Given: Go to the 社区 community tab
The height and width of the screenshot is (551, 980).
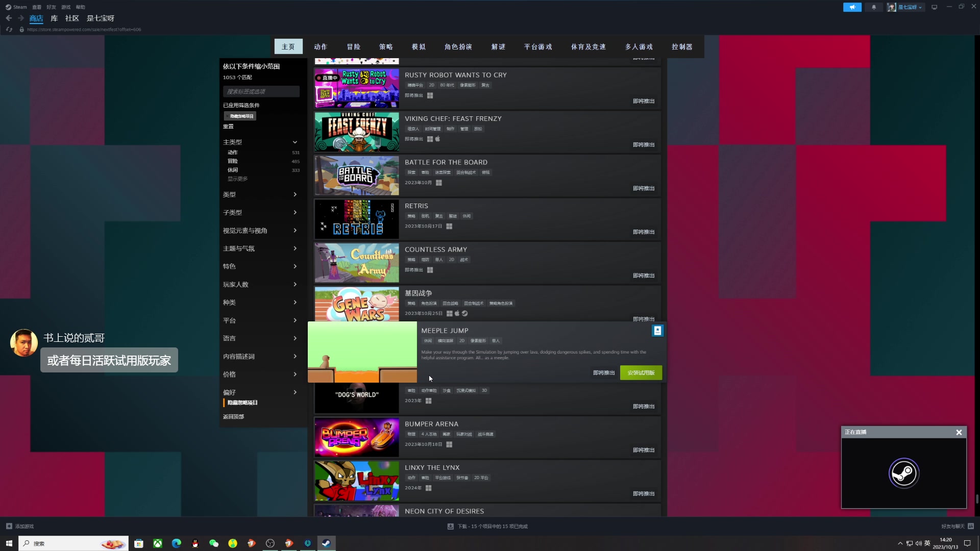Looking at the screenshot, I should 72,18.
